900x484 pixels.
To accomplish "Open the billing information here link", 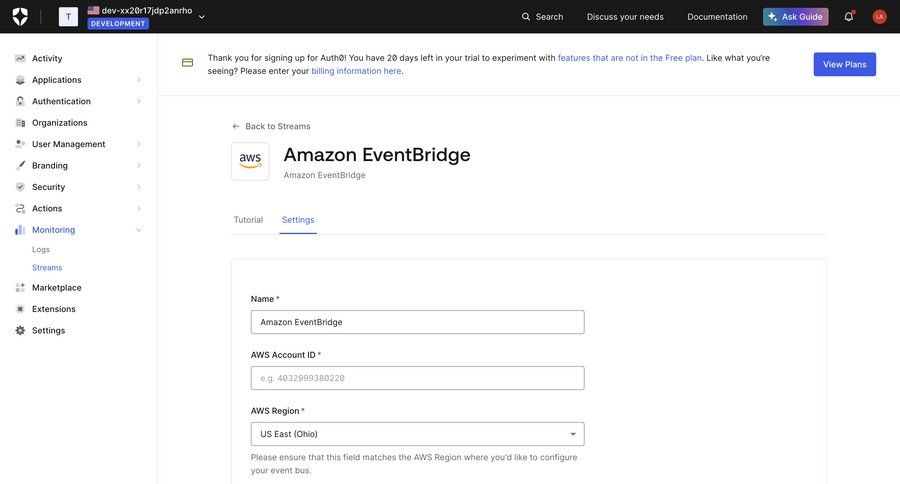I will pyautogui.click(x=356, y=71).
